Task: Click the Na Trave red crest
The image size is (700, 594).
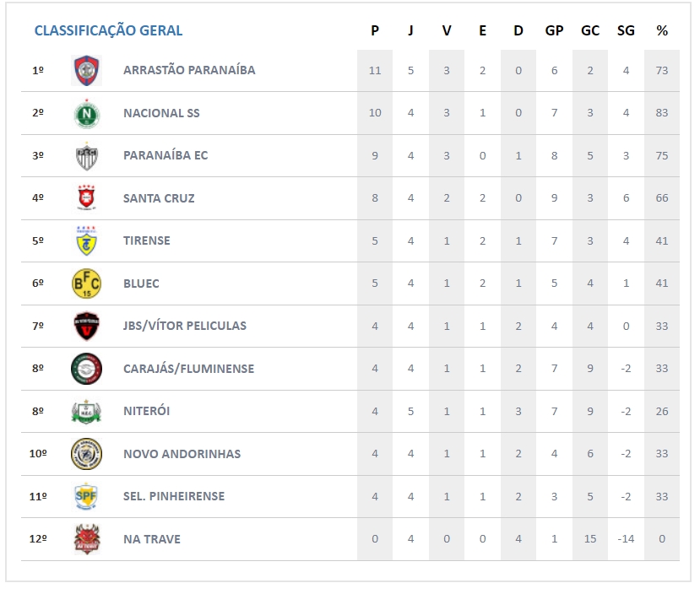Action: point(86,539)
